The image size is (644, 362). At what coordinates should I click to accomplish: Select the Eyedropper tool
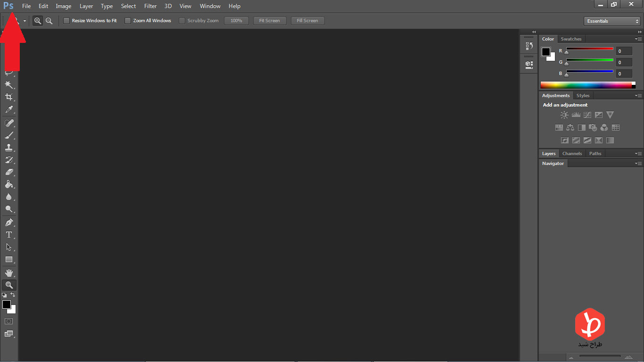click(8, 109)
